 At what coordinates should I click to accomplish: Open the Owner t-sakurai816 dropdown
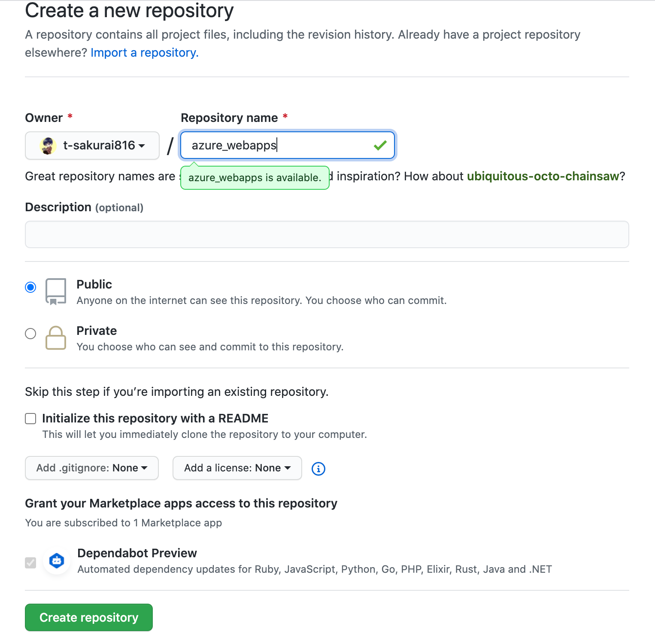coord(92,146)
